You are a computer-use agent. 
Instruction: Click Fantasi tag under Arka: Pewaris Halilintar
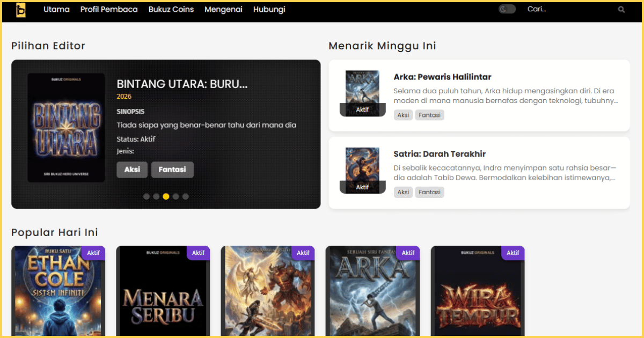(429, 115)
